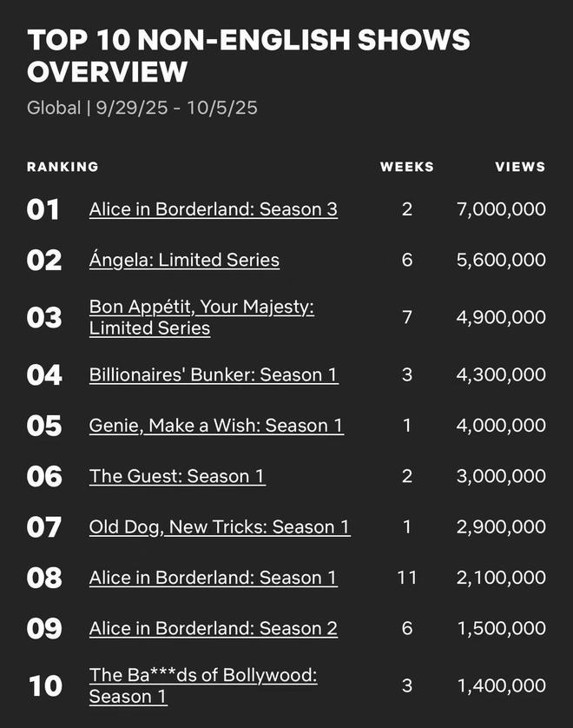Click the Global date range subtitle

tap(142, 109)
